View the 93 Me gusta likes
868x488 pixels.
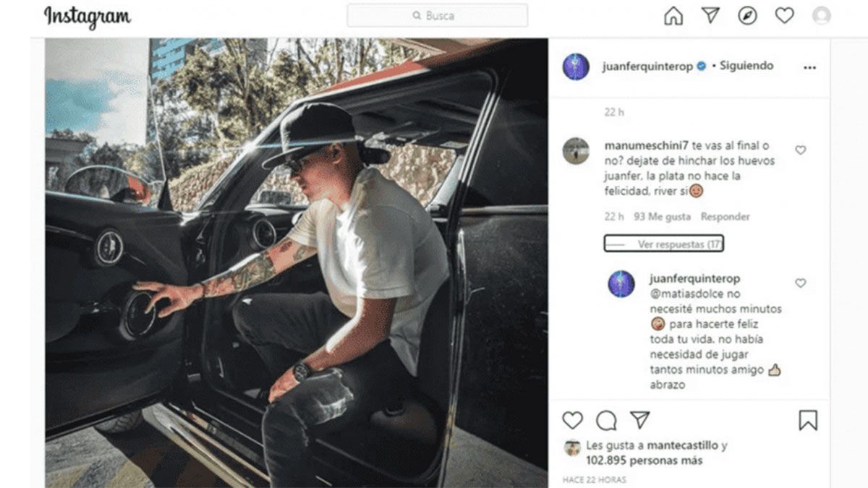coord(662,217)
